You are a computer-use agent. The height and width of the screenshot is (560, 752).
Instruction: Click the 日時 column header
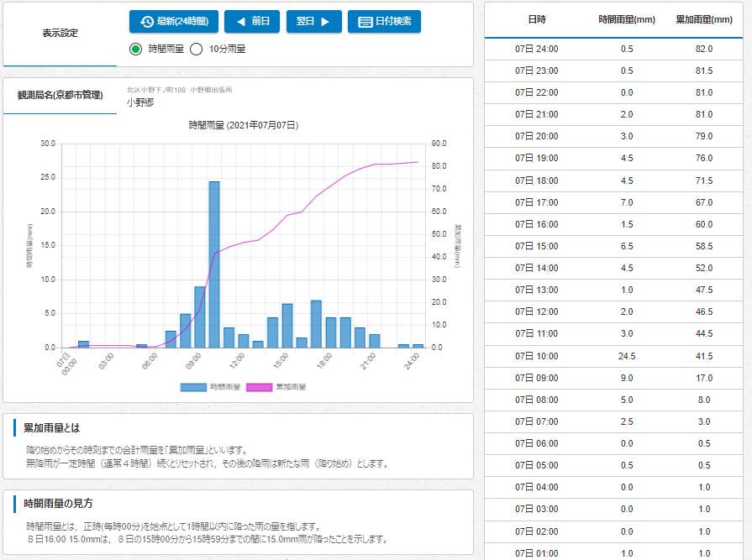coord(536,18)
